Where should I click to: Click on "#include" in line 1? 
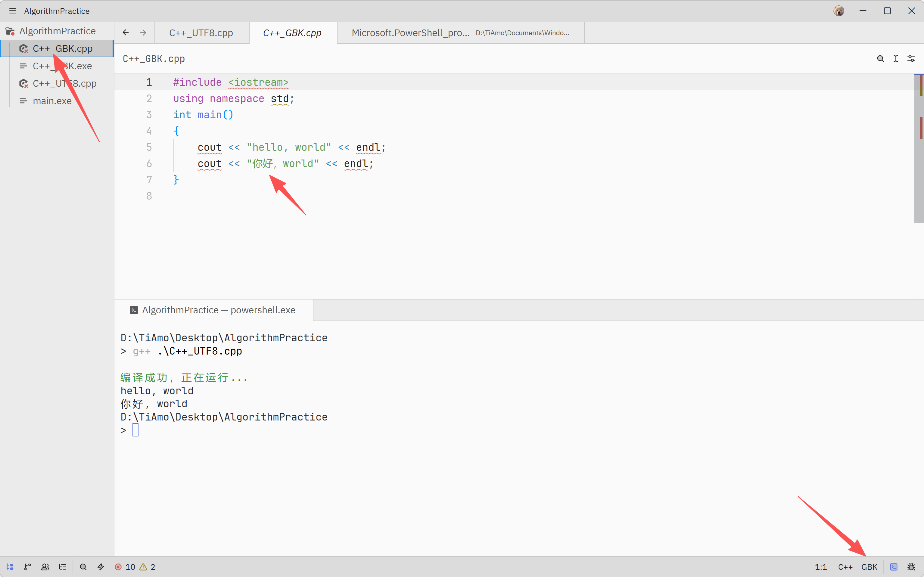point(197,82)
